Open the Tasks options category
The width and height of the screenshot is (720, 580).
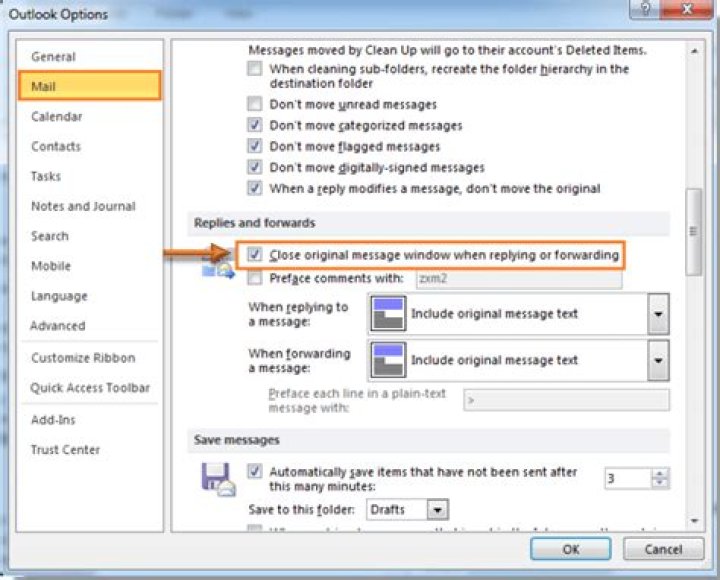[46, 176]
